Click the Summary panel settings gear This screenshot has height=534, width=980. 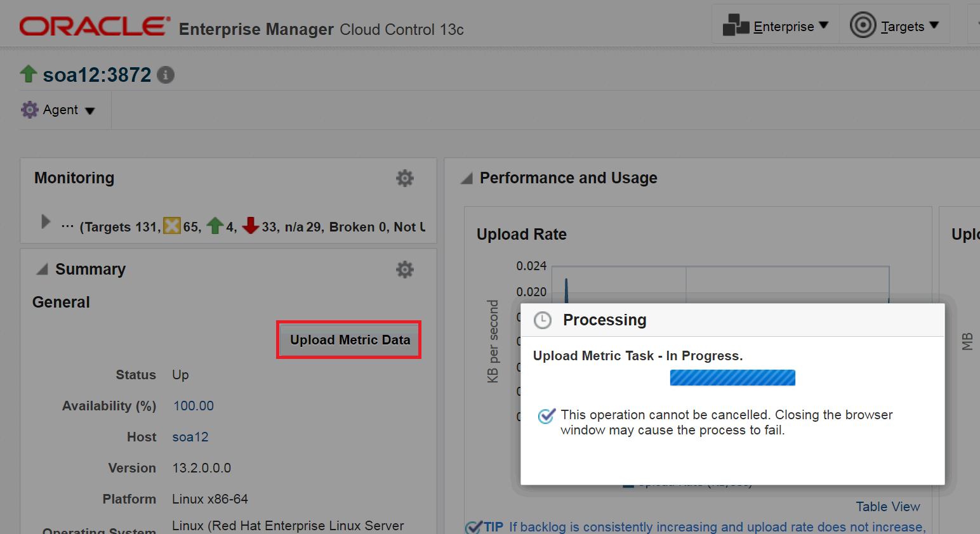click(405, 269)
